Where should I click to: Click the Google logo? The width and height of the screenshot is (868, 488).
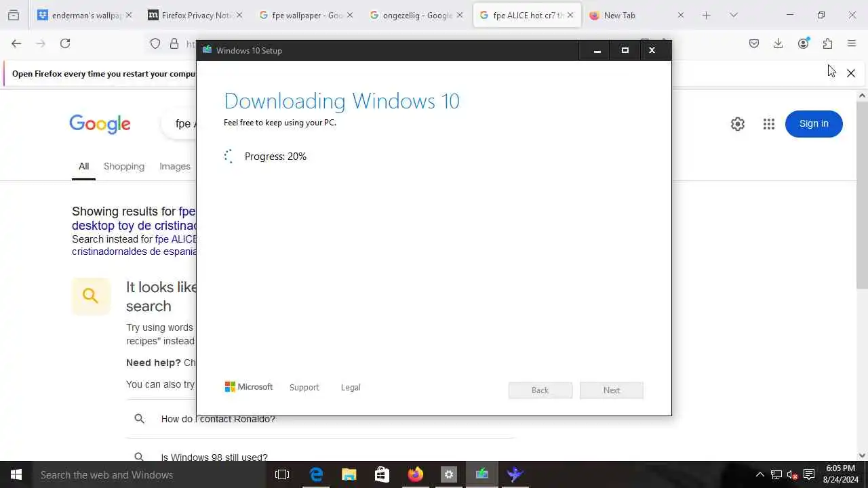pyautogui.click(x=100, y=124)
